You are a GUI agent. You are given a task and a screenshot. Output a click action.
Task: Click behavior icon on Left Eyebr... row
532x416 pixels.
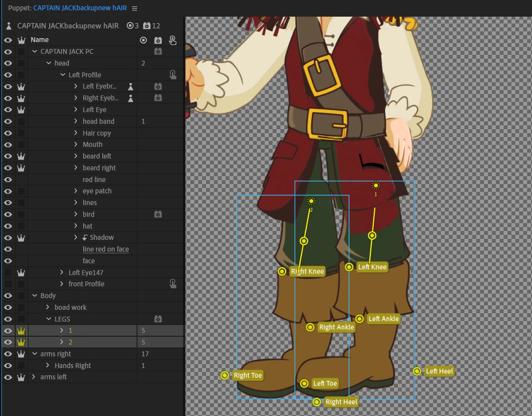tap(158, 87)
